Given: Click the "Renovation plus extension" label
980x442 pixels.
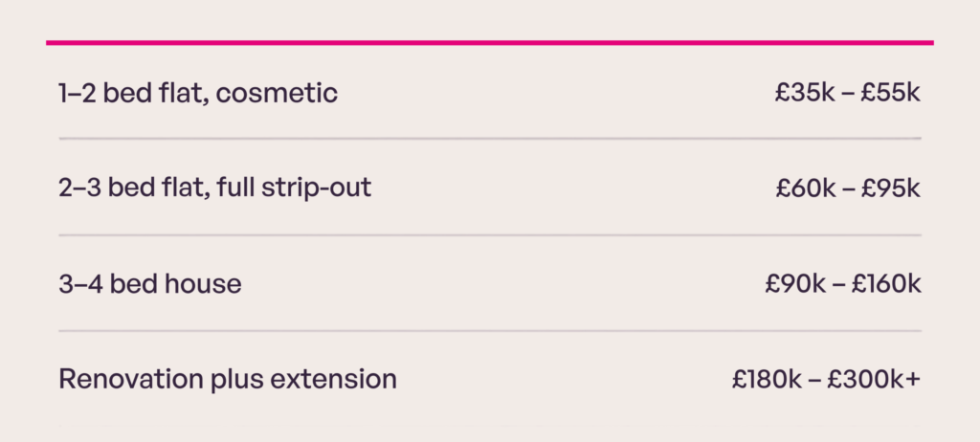Looking at the screenshot, I should (x=228, y=380).
